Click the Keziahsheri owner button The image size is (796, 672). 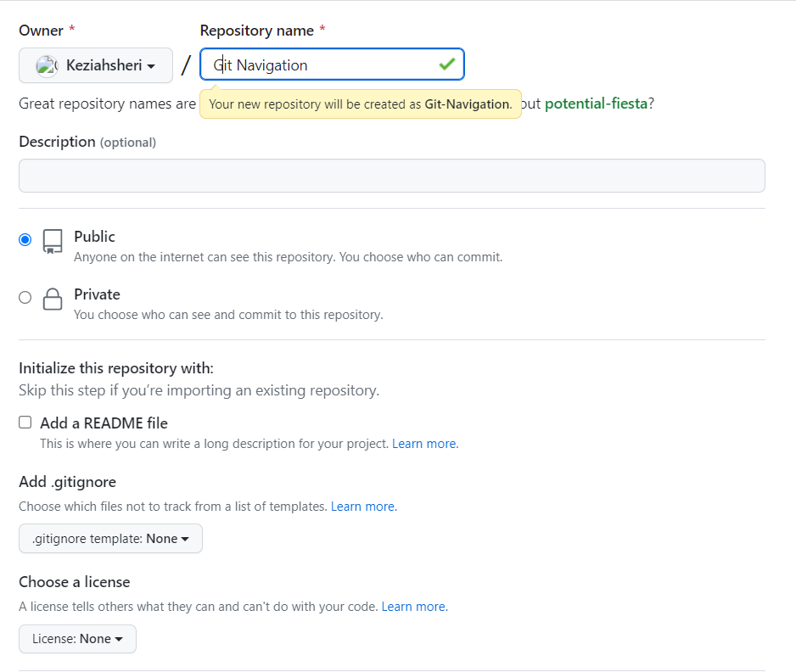[95, 64]
